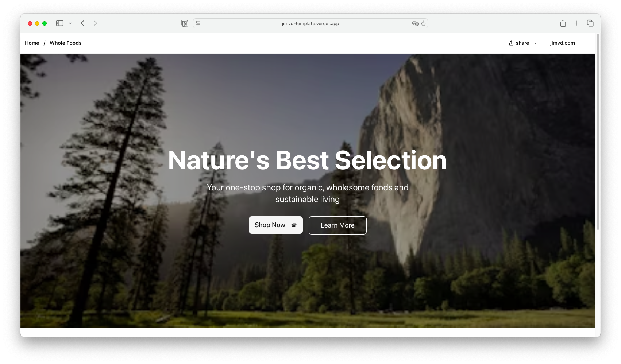Image resolution: width=621 pixels, height=364 pixels.
Task: Click the basket icon inside Shop Now
Action: [294, 225]
